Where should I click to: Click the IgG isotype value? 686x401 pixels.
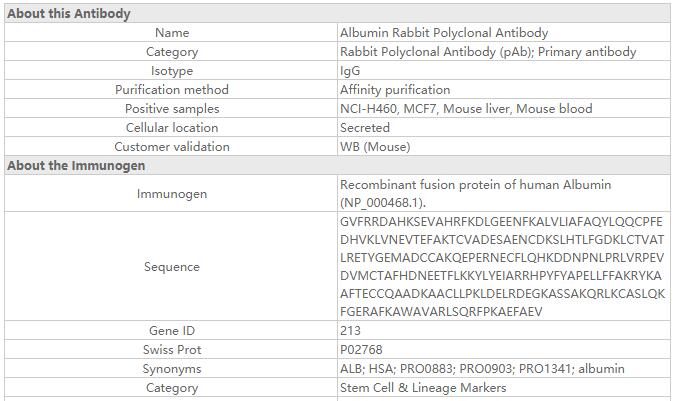pyautogui.click(x=350, y=71)
